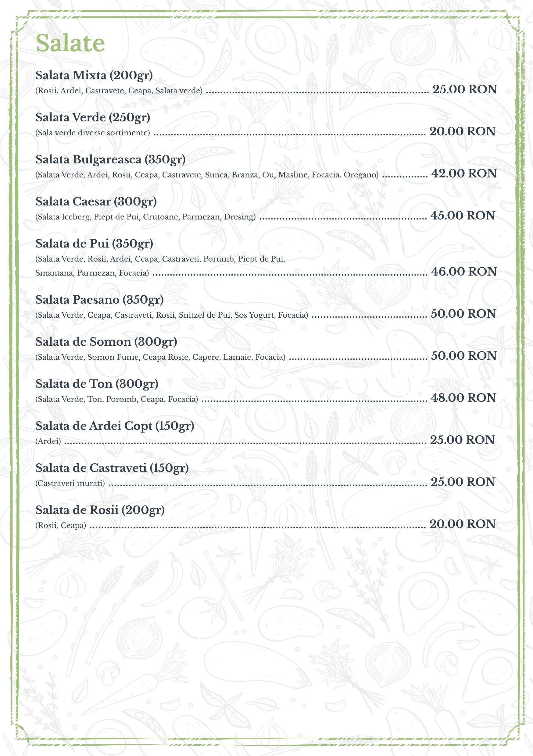Open the Salata Verde (250gr) item
The height and width of the screenshot is (756, 533).
(93, 118)
